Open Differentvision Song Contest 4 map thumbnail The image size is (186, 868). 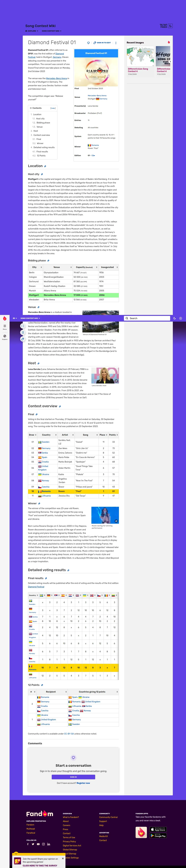click(x=140, y=56)
